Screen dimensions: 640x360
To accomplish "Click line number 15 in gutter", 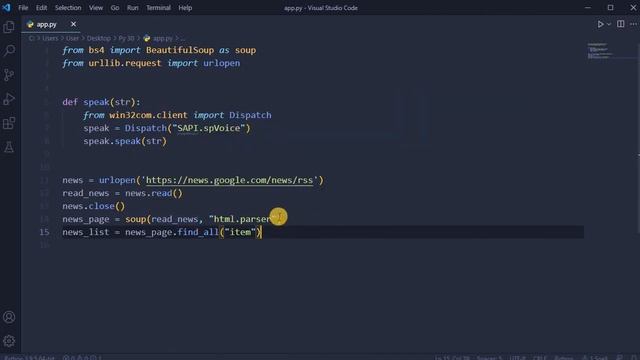I will tap(44, 232).
